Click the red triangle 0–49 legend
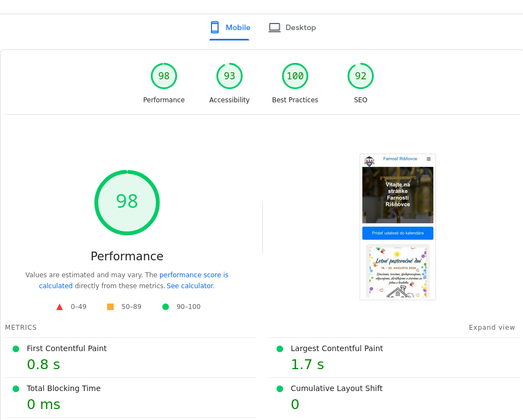The image size is (523, 420). coord(60,307)
